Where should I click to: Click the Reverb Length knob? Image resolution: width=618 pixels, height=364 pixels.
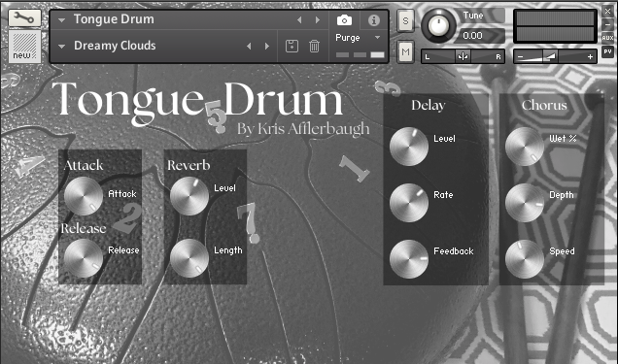point(189,258)
